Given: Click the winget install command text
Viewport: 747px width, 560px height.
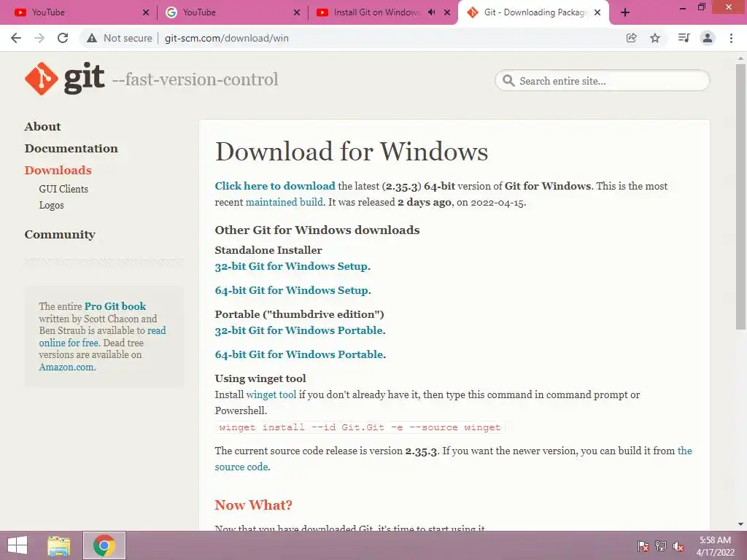Looking at the screenshot, I should (360, 427).
